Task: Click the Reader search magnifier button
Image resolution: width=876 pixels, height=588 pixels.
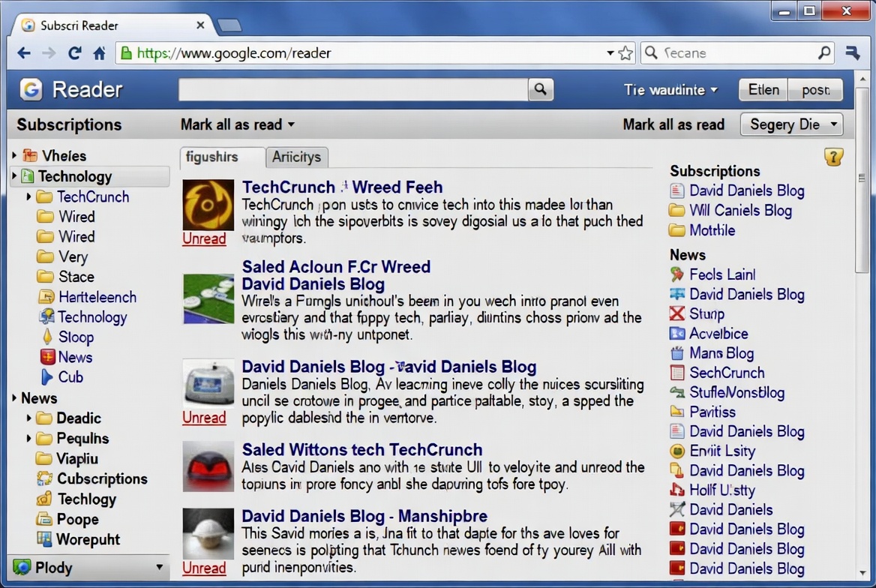Action: tap(540, 89)
